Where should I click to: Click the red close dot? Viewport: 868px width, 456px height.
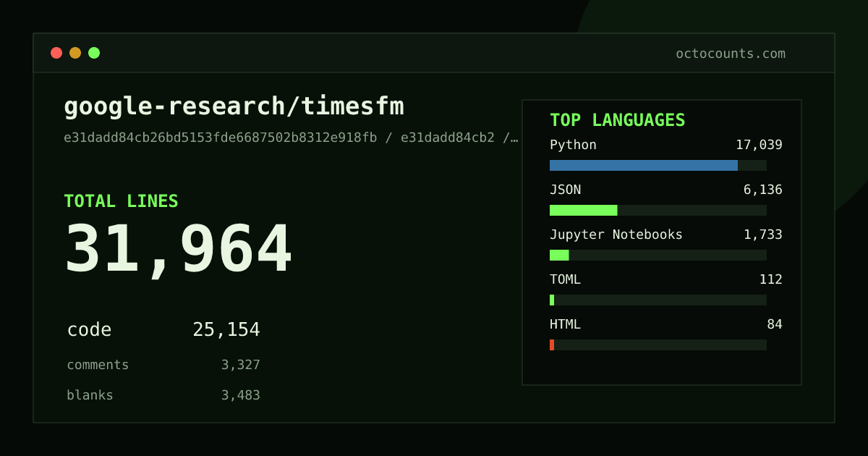[x=56, y=53]
